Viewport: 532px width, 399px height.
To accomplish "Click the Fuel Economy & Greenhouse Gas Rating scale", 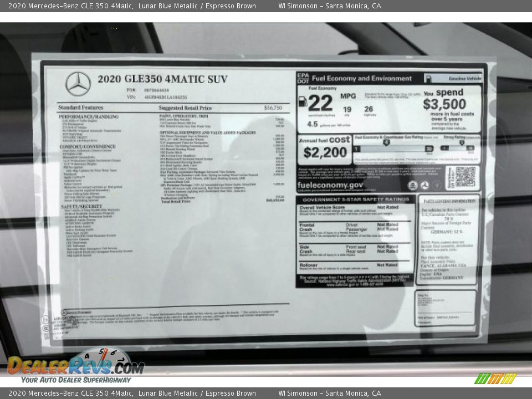I will tap(392, 149).
